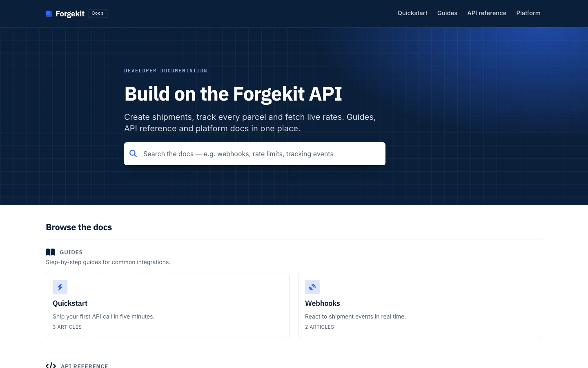Click the code brackets API Reference icon
The image size is (588, 368).
point(51,366)
